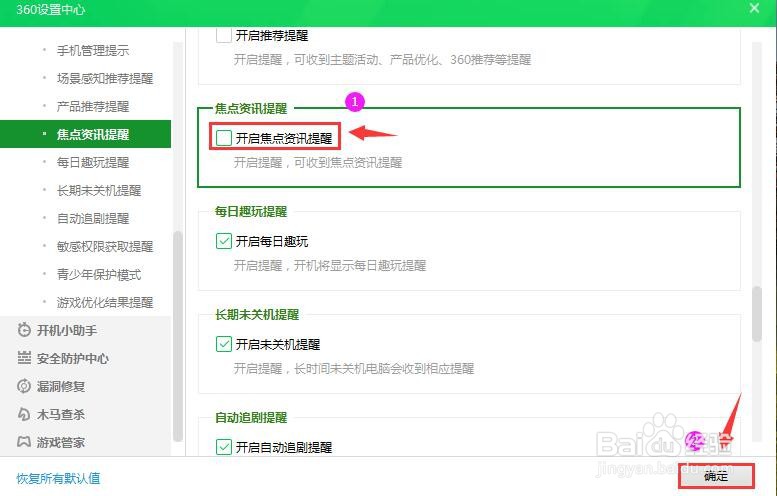Click the 恢复所有默认值 link

(58, 478)
